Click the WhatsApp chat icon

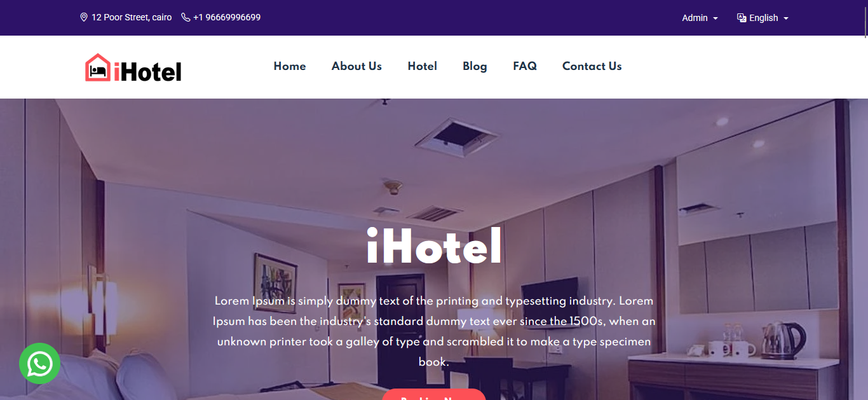point(39,364)
